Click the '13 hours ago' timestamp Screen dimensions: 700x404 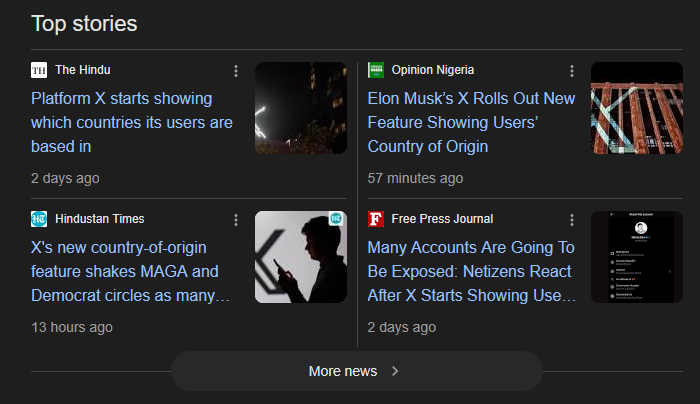pyautogui.click(x=72, y=327)
